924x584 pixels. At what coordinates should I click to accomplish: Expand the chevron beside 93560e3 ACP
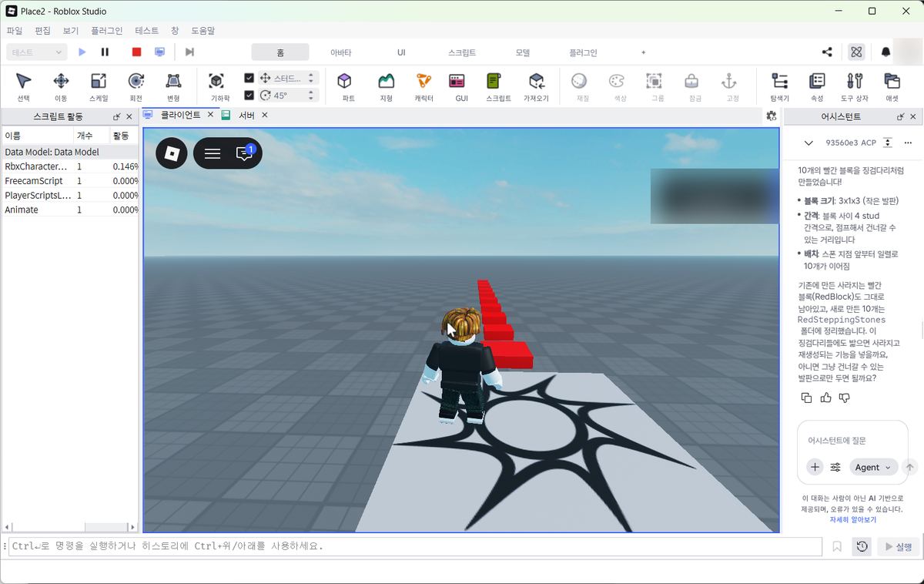(x=808, y=143)
